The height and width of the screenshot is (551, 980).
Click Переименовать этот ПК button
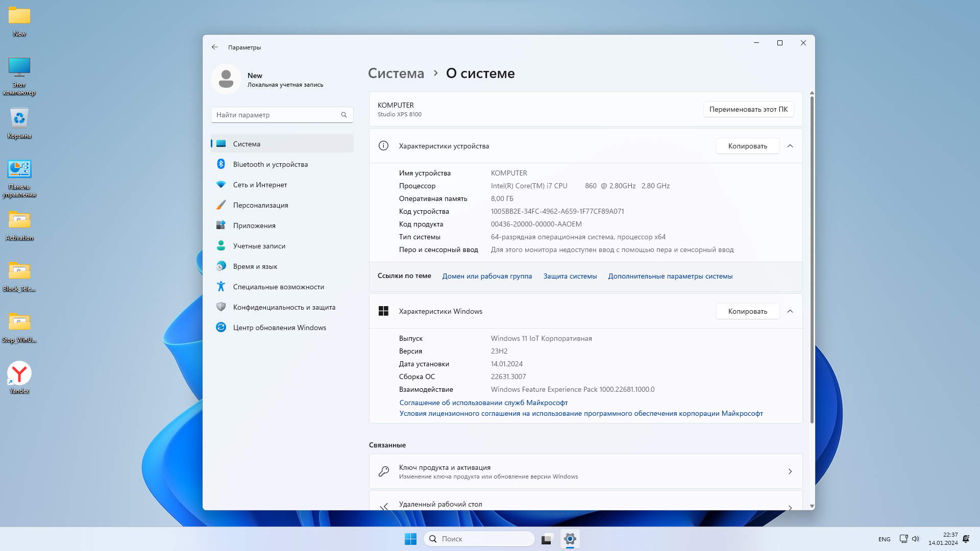click(748, 109)
